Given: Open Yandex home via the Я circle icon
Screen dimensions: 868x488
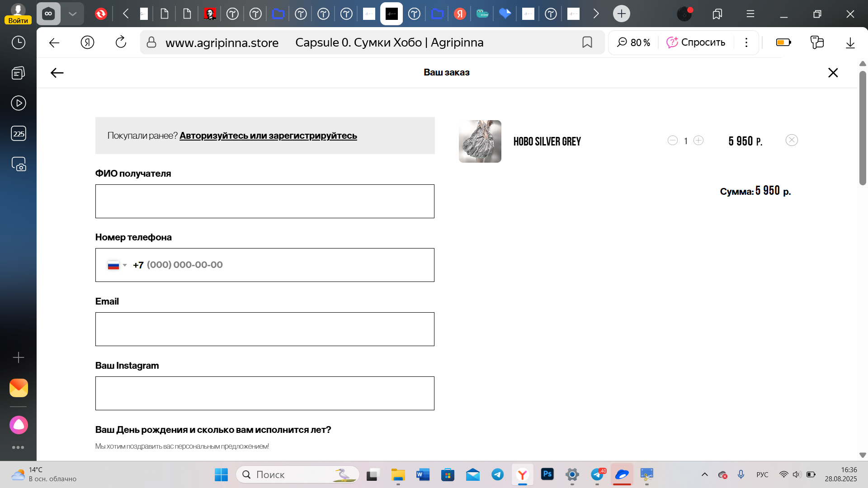Looking at the screenshot, I should pyautogui.click(x=87, y=42).
